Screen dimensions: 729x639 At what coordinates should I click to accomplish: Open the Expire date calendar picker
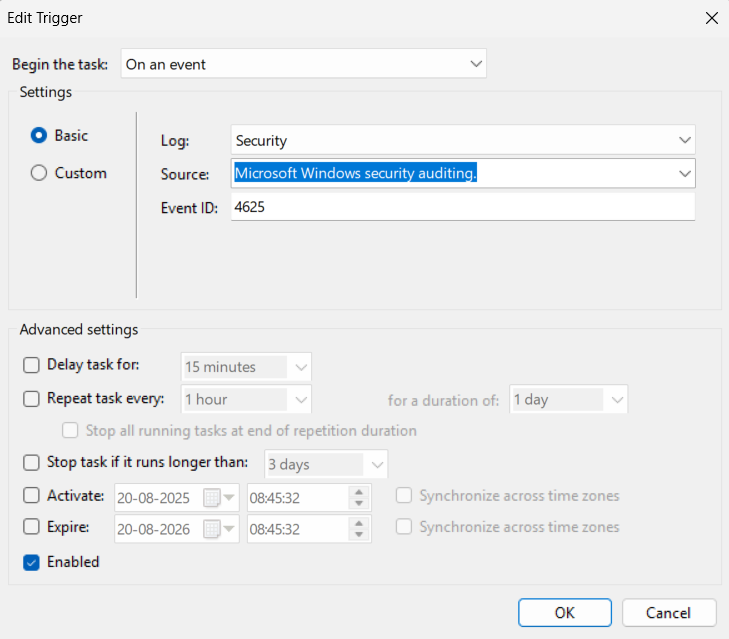click(x=220, y=528)
